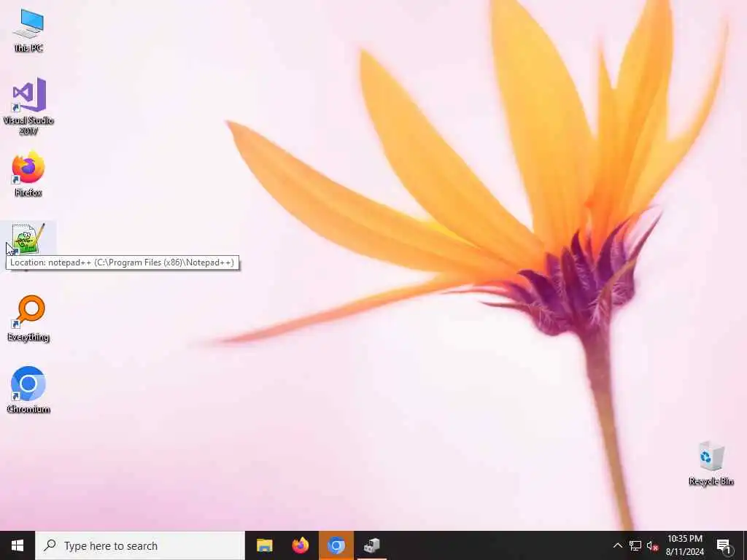Open the Windows Start menu
747x560 pixels.
tap(18, 545)
